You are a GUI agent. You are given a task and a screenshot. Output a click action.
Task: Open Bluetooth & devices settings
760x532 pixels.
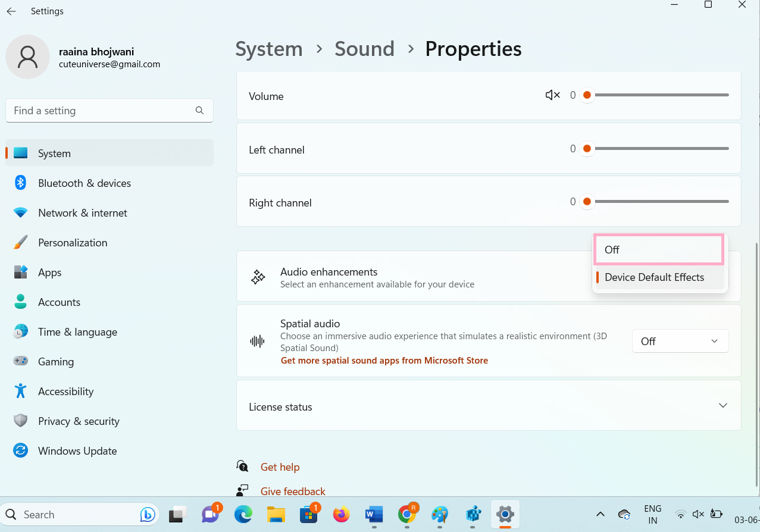click(x=84, y=183)
